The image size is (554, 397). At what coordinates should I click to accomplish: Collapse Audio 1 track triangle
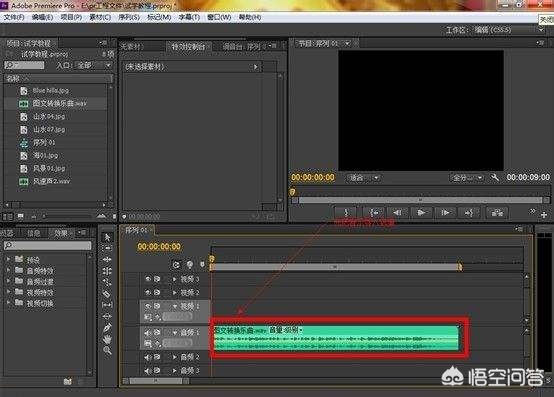coord(175,332)
